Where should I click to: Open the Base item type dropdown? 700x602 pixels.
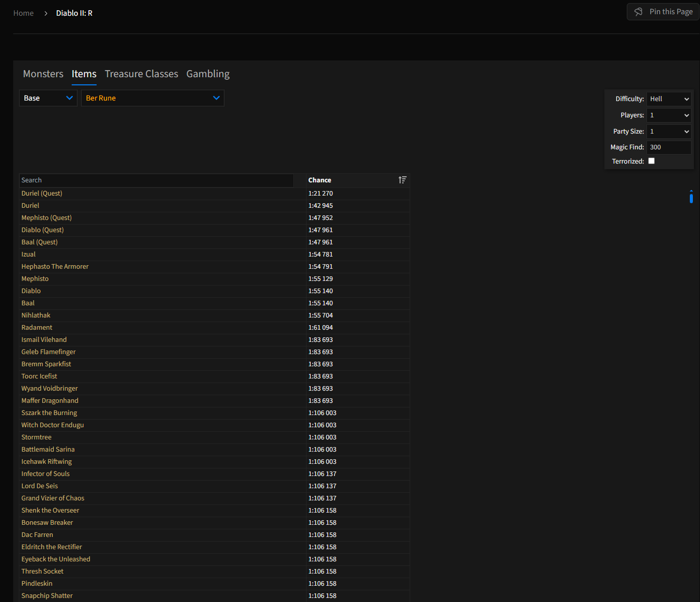click(48, 98)
